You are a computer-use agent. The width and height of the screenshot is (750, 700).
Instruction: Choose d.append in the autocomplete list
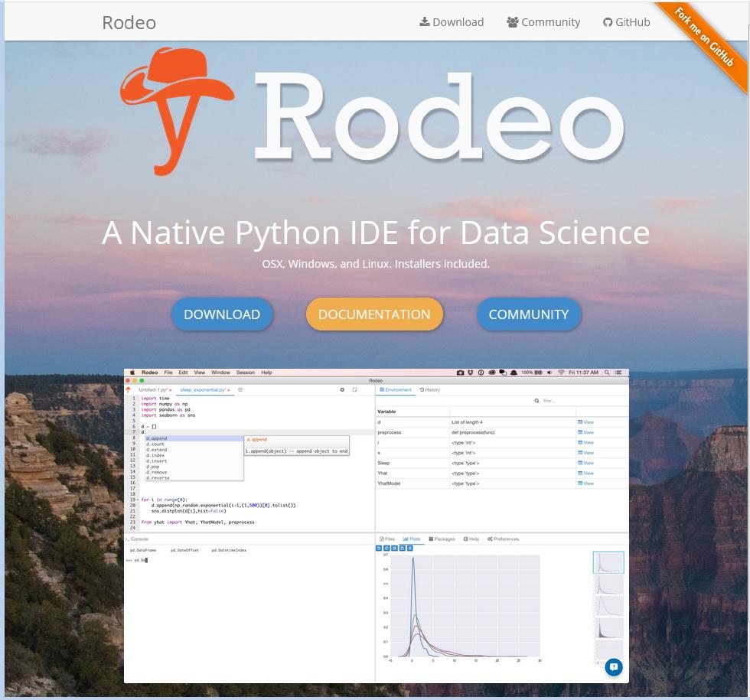coord(194,438)
